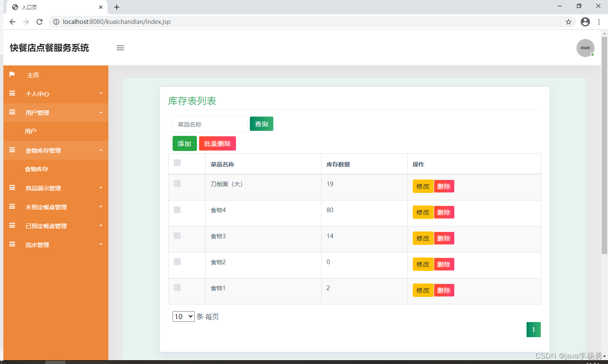608x364 pixels.
Task: Go to pagination page 1
Action: point(534,330)
